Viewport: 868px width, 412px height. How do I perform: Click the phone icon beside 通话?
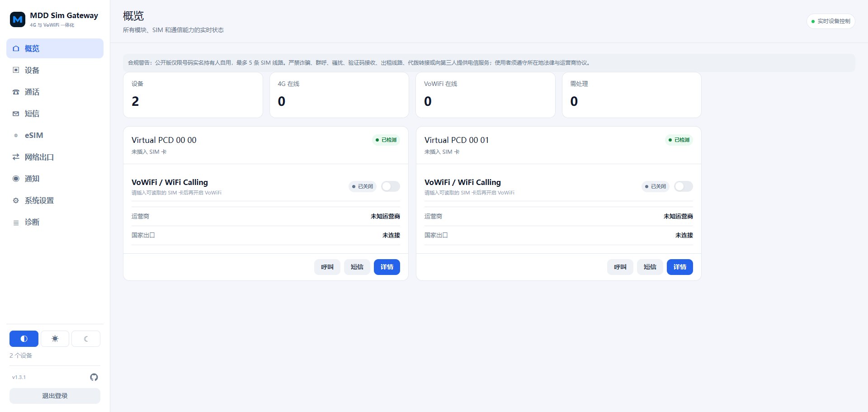click(x=16, y=92)
